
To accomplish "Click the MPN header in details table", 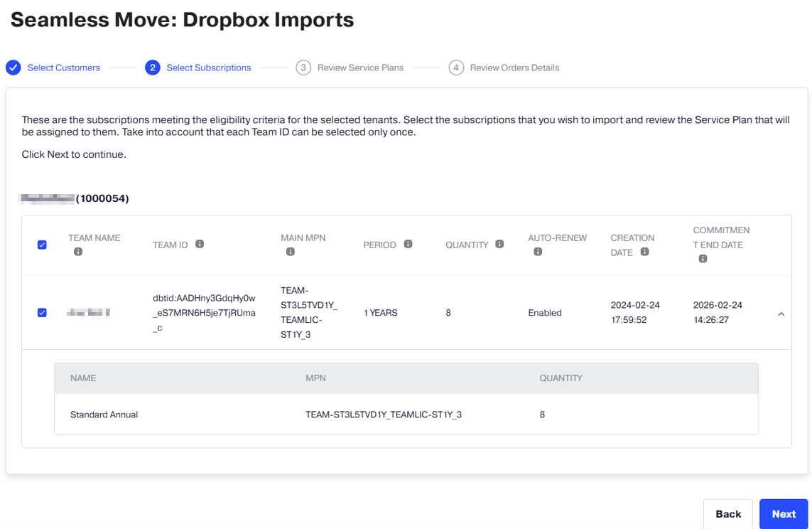I will [x=316, y=378].
